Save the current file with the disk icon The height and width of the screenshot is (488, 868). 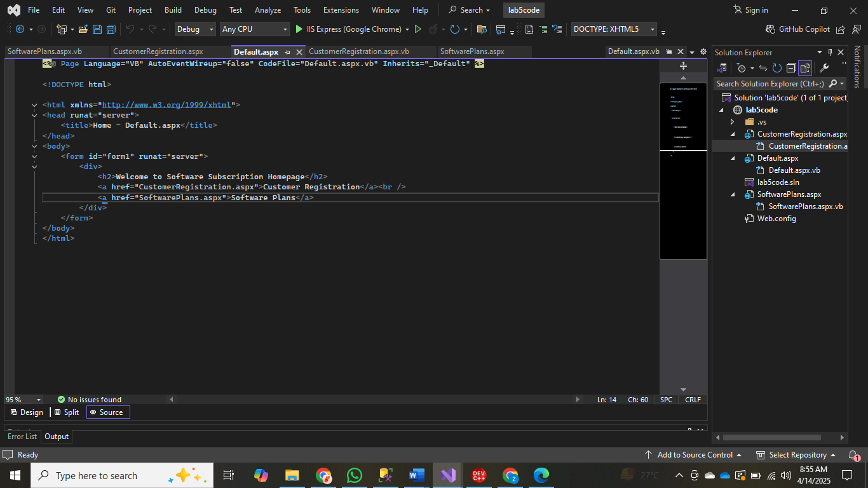97,29
